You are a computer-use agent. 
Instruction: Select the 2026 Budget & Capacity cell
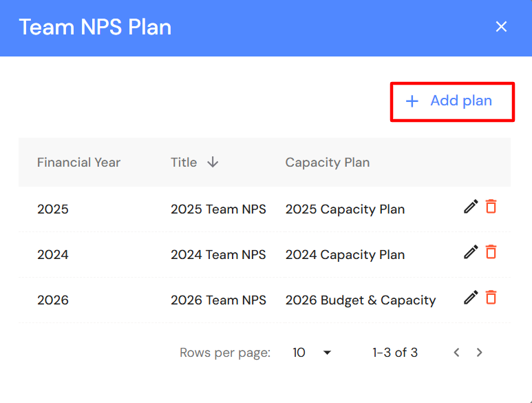pos(361,300)
